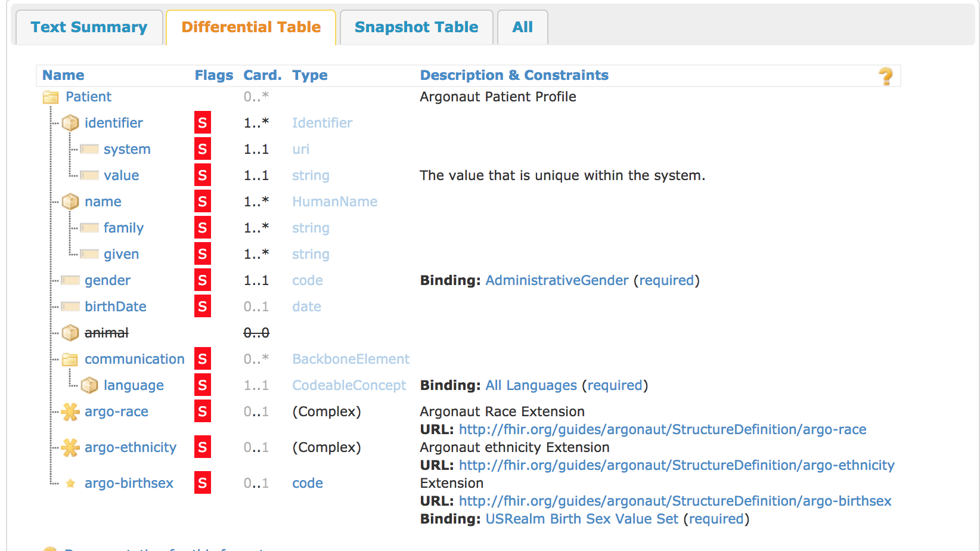Open the value element link
The image size is (980, 551).
[121, 175]
